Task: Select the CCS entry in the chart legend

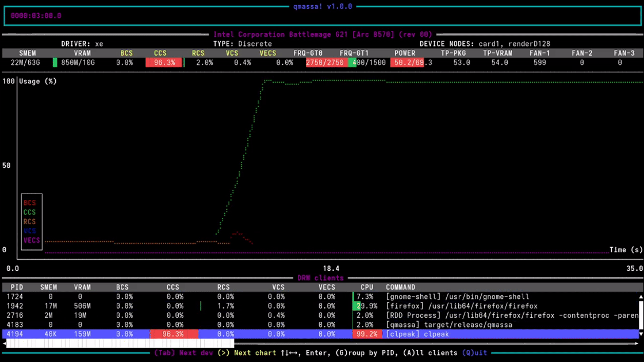Action: click(x=29, y=212)
